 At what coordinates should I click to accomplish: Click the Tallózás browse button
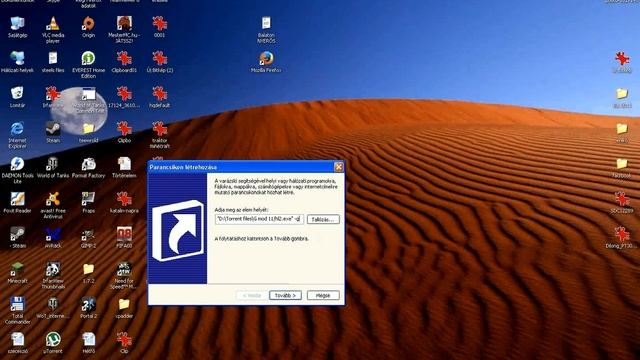323,220
